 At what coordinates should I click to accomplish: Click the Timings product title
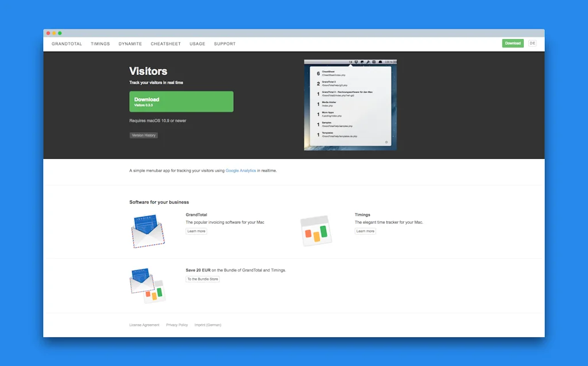click(362, 215)
